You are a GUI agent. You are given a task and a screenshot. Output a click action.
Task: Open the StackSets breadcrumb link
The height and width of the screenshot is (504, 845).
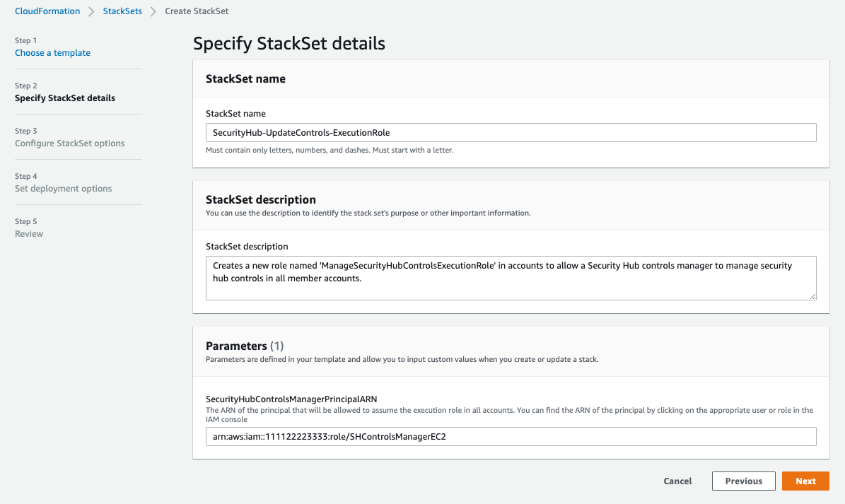pos(122,11)
